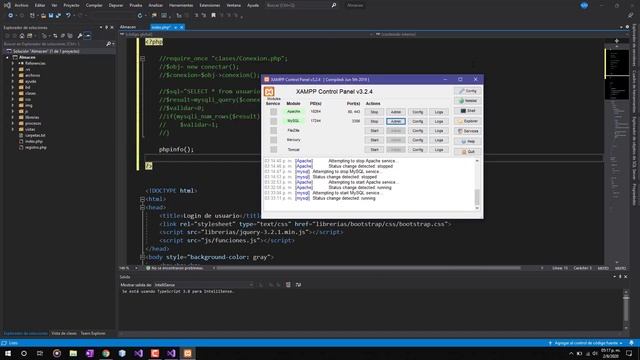The height and width of the screenshot is (360, 640).
Task: Start the FileZilla module in XAMPP
Action: (x=374, y=131)
